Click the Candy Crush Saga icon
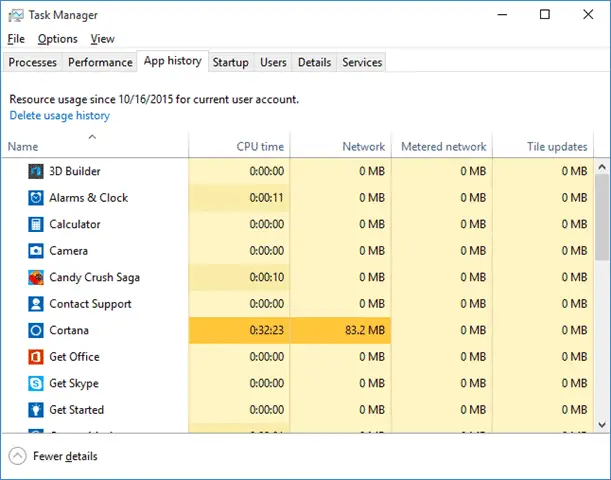Viewport: 611px width, 480px height. click(x=36, y=277)
